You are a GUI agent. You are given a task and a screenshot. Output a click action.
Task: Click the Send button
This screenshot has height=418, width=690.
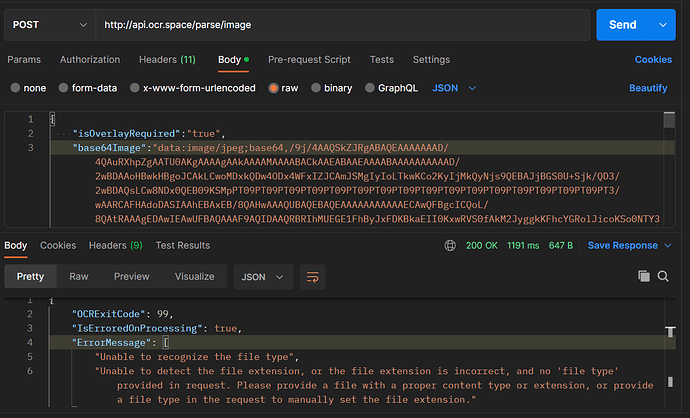pos(623,25)
